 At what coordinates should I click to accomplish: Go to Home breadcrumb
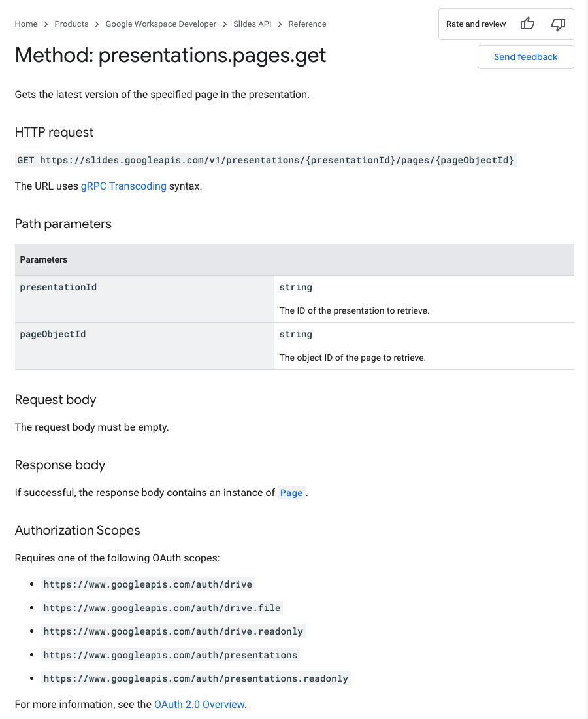[26, 24]
